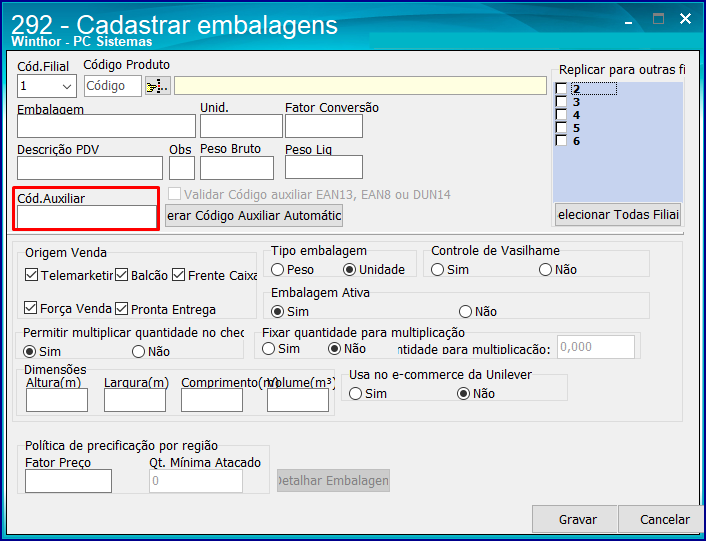Click the Largura(m) dimension field
706x541 pixels.
(x=135, y=400)
